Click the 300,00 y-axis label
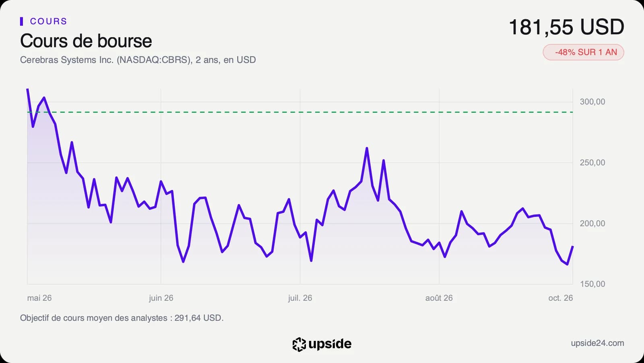Image resolution: width=644 pixels, height=363 pixels. pos(592,102)
